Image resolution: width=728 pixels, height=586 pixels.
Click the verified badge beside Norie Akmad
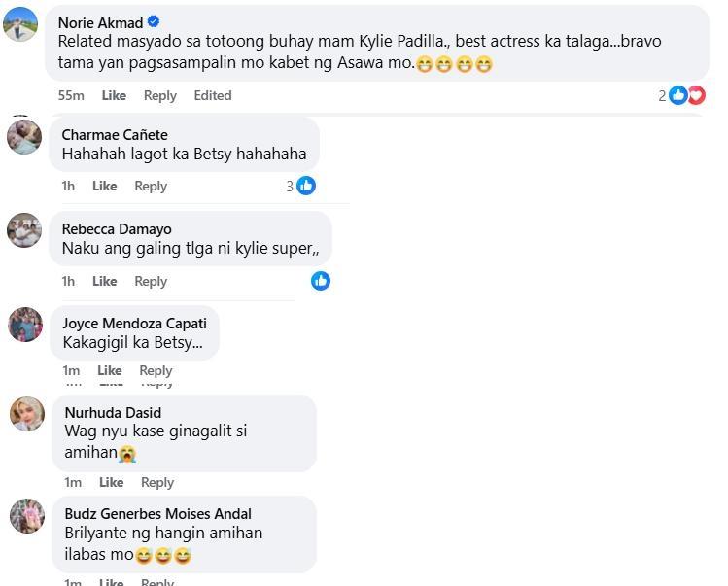pyautogui.click(x=154, y=22)
